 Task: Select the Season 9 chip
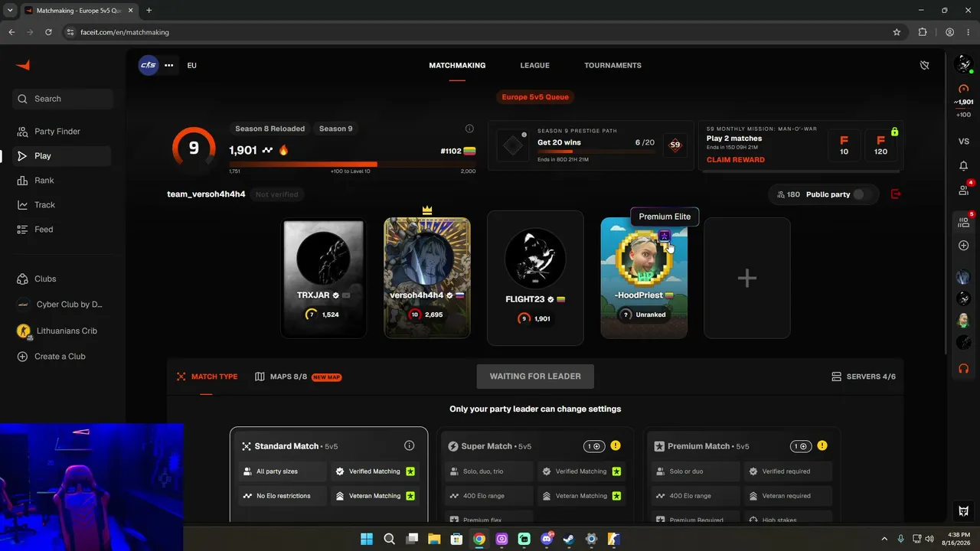click(335, 129)
